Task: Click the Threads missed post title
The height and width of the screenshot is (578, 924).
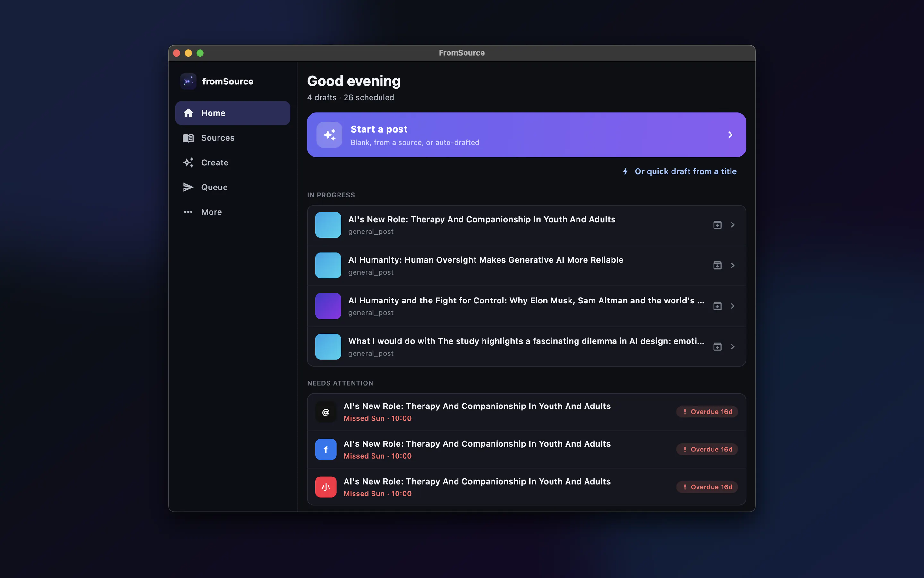Action: pyautogui.click(x=477, y=406)
